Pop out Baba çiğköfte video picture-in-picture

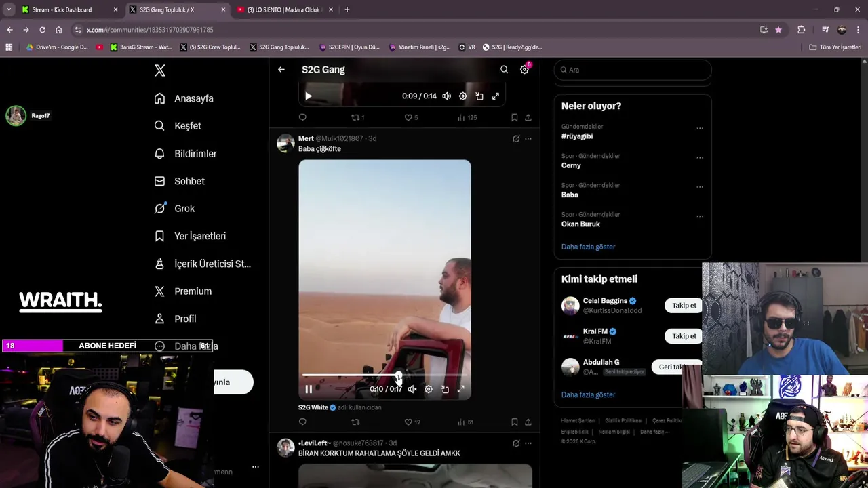445,389
